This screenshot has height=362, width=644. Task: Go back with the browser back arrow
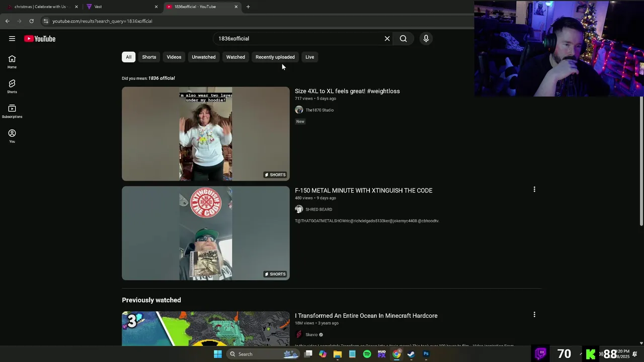tap(7, 21)
